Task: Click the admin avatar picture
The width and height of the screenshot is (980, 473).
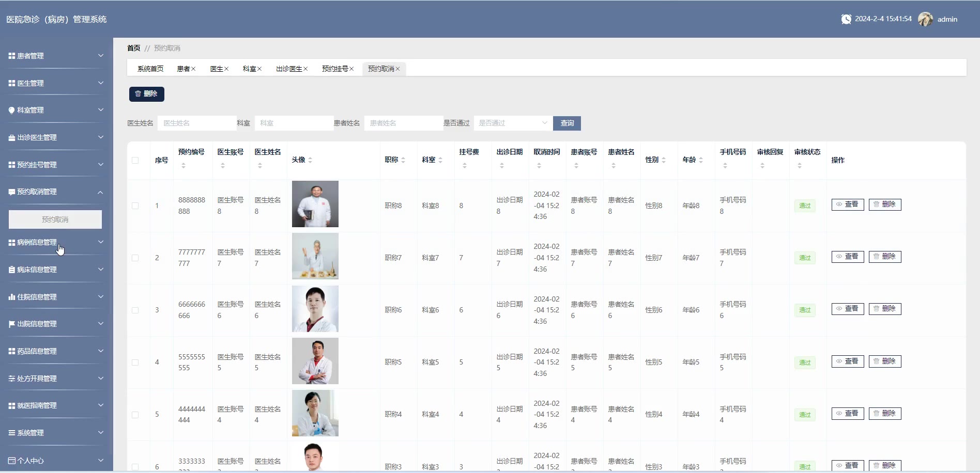Action: coord(925,19)
